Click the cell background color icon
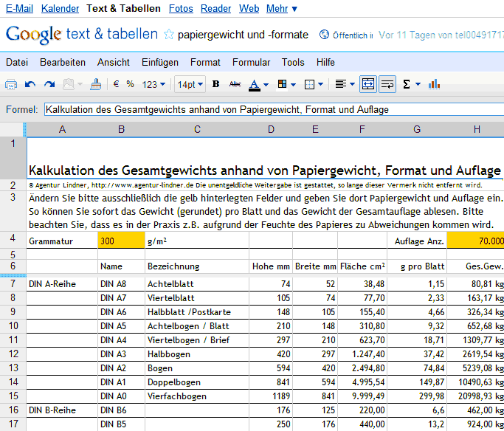 (282, 85)
